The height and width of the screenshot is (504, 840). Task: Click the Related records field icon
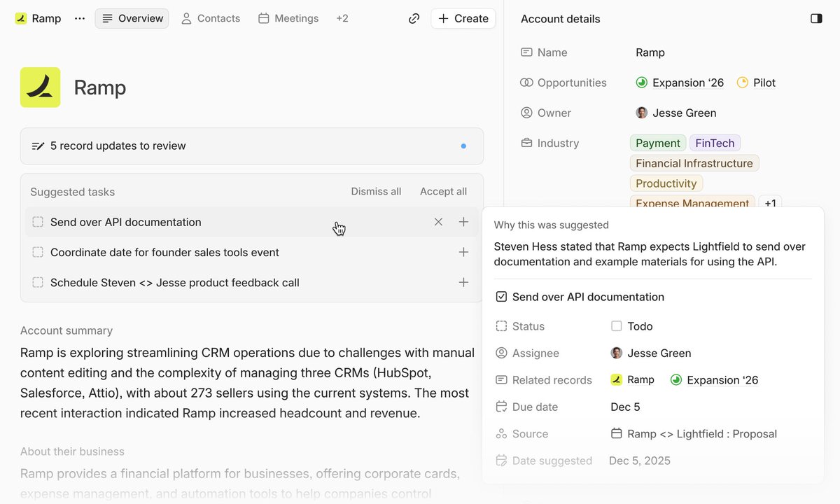pyautogui.click(x=501, y=380)
